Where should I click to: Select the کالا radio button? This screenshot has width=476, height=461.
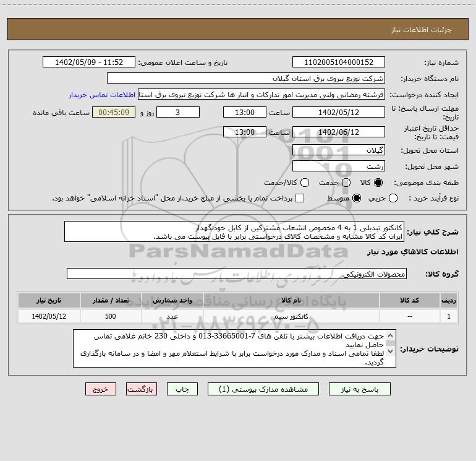[378, 183]
